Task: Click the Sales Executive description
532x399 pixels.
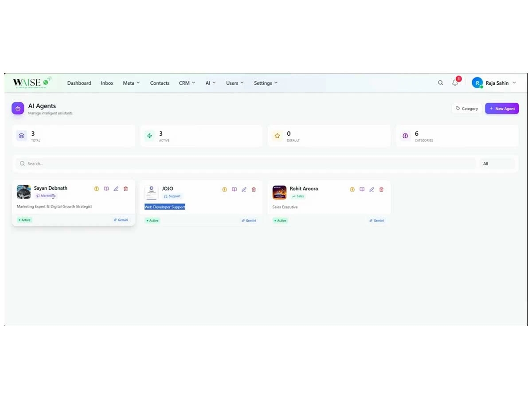Action: coord(285,207)
